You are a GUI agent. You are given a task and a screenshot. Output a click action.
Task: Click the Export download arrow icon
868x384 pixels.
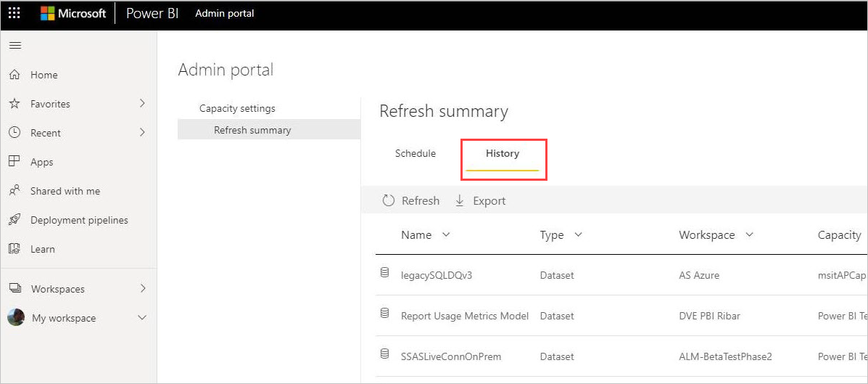(460, 200)
